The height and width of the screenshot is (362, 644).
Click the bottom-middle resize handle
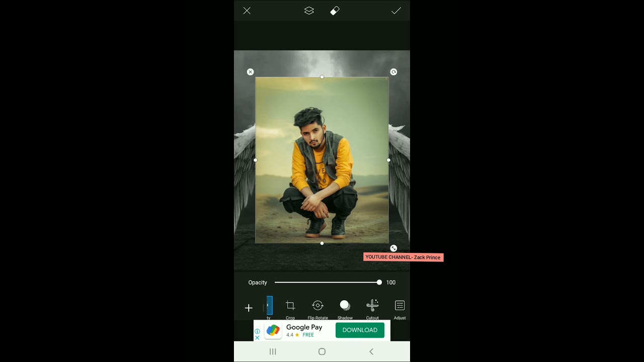pyautogui.click(x=322, y=243)
